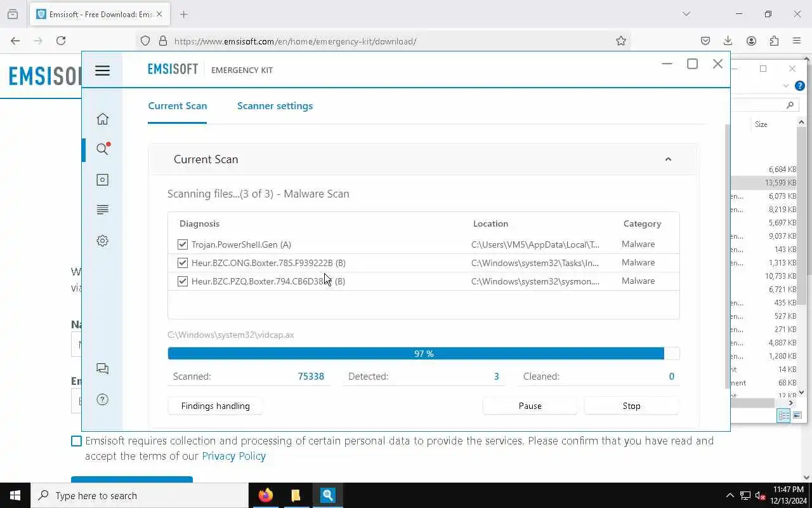Viewport: 812px width, 508px height.
Task: Tick the Privacy Policy consent checkbox
Action: 76,441
